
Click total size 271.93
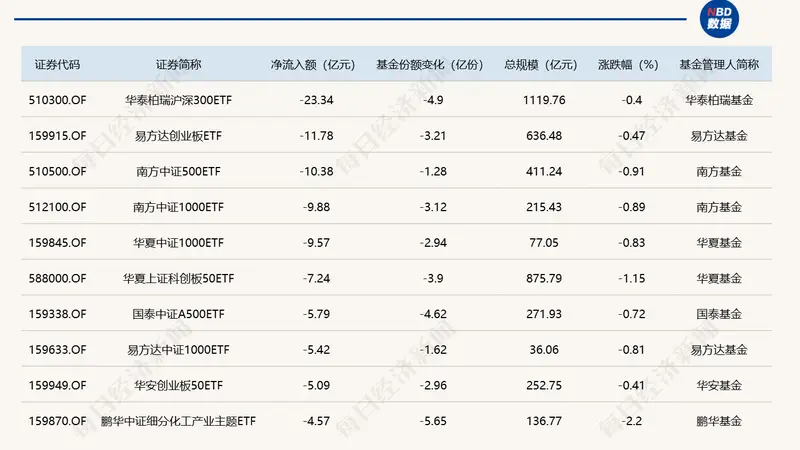[544, 314]
